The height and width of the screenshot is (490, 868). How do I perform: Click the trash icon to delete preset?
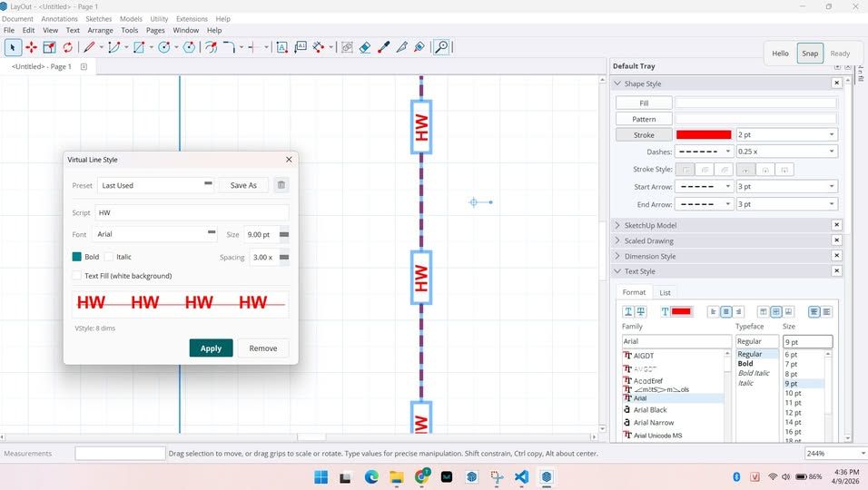[x=281, y=185]
